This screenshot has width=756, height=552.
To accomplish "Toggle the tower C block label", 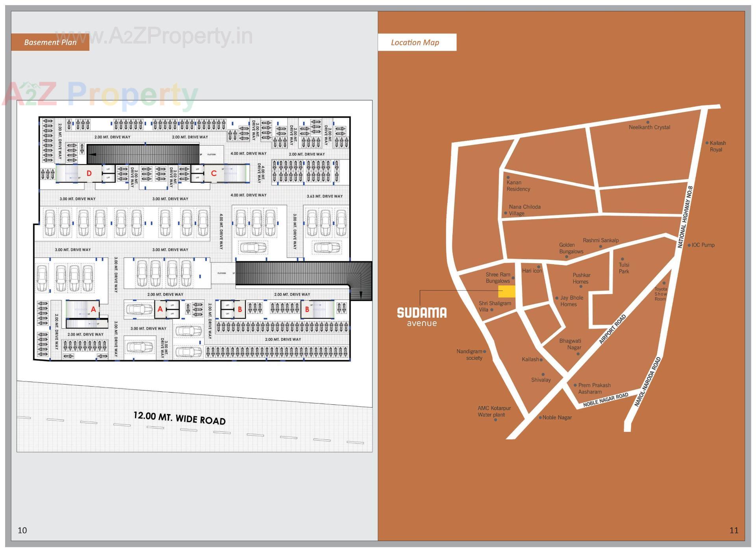I will (215, 173).
